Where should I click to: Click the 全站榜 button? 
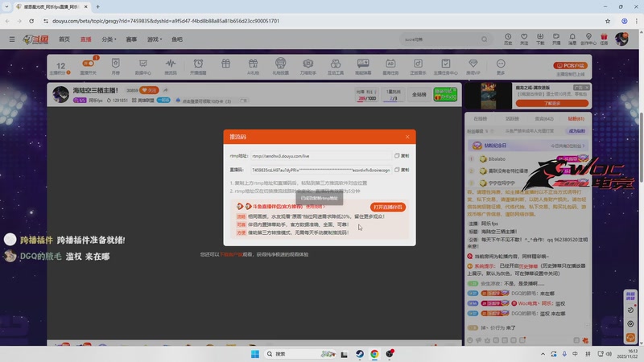(419, 94)
